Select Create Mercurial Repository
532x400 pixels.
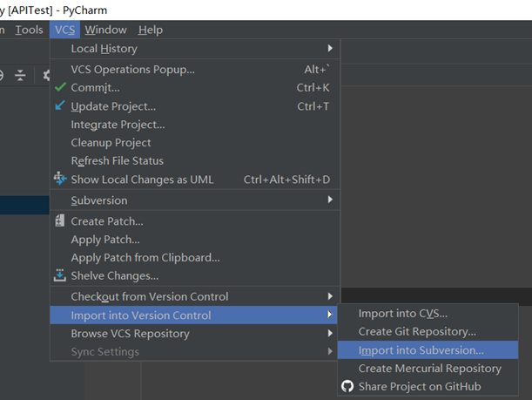pyautogui.click(x=428, y=369)
